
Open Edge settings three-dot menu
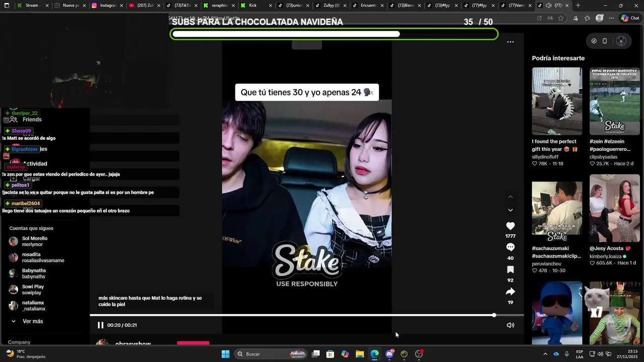[x=611, y=18]
